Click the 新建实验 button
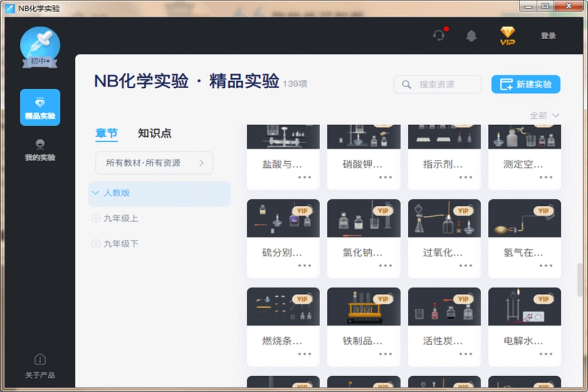 (x=525, y=84)
